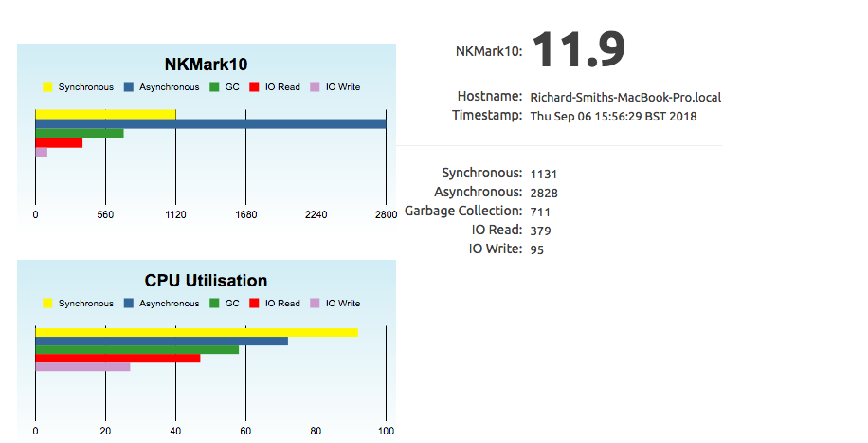Select Asynchronous label in NKMark10 legend
868x443 pixels.
(170, 87)
